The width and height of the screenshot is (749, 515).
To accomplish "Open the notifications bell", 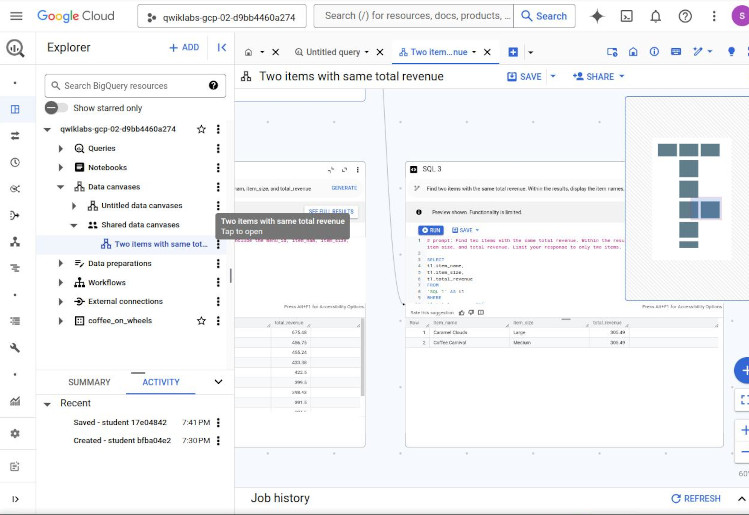I will [x=655, y=16].
